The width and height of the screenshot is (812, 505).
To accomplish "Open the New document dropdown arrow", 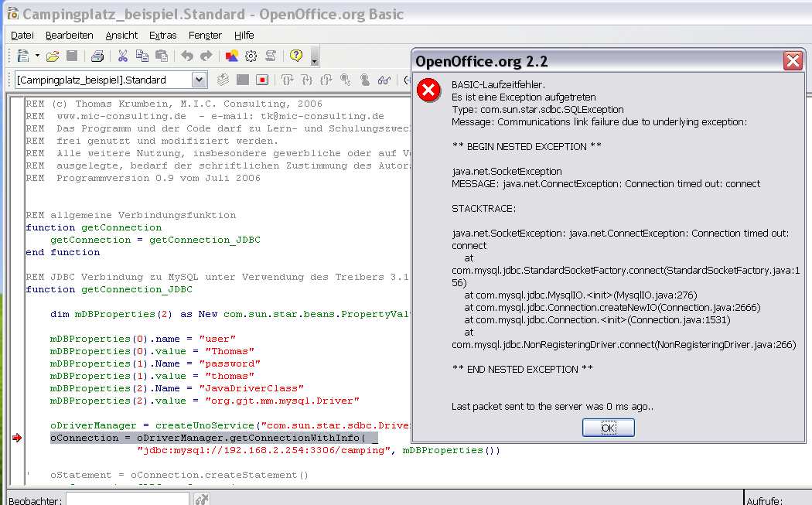I will (37, 56).
